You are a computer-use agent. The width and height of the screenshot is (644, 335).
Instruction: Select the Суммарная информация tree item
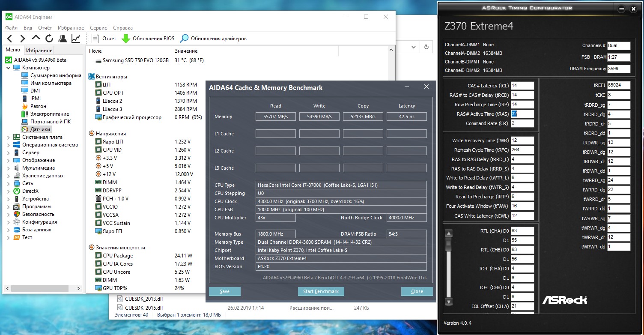[52, 75]
